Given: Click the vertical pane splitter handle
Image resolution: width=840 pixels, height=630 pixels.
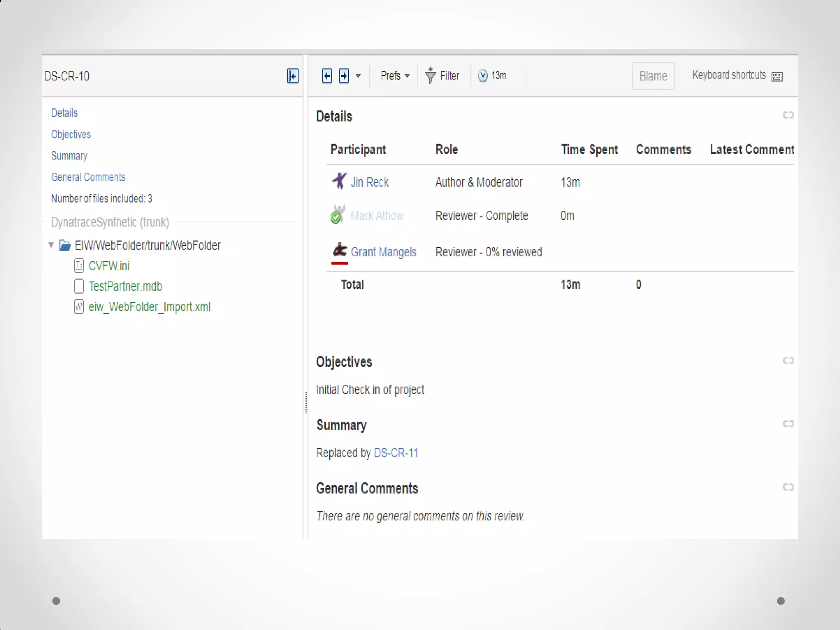Looking at the screenshot, I should 306,403.
